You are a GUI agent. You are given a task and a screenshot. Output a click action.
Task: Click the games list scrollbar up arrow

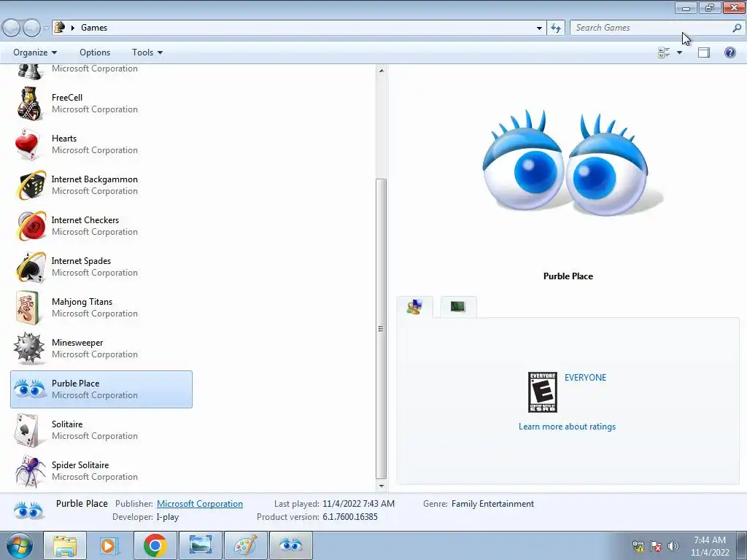(381, 71)
